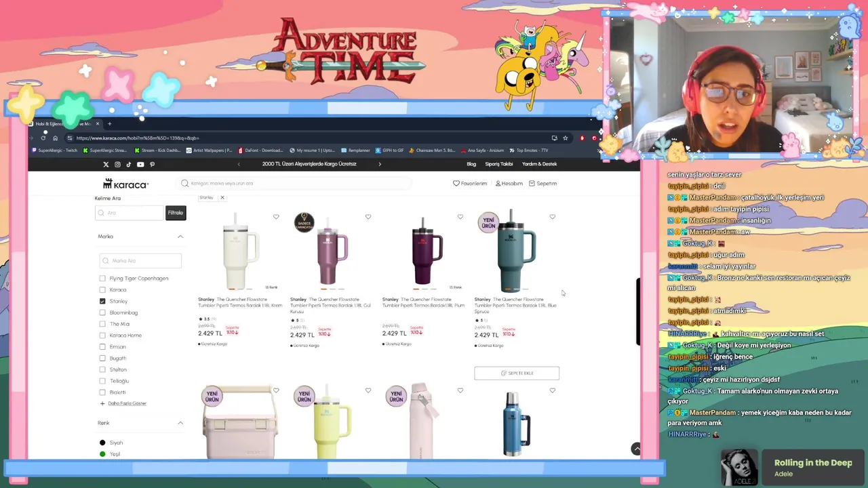Select the Siyah color swatch
Image resolution: width=868 pixels, height=488 pixels.
click(102, 443)
